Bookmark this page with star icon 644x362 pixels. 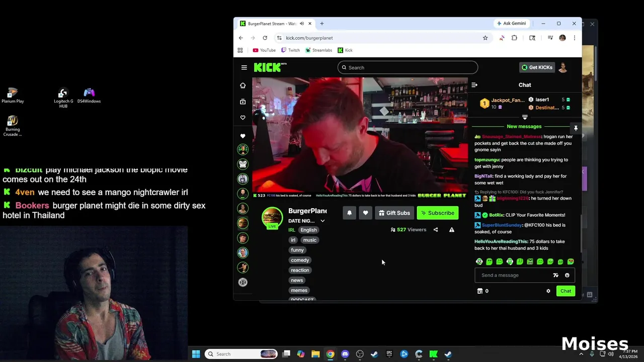click(x=485, y=38)
